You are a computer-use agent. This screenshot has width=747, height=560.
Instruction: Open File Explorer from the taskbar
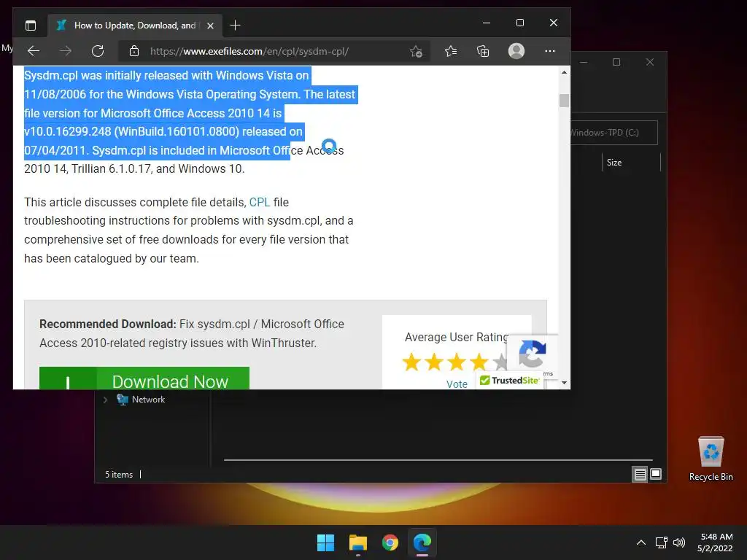pyautogui.click(x=357, y=542)
